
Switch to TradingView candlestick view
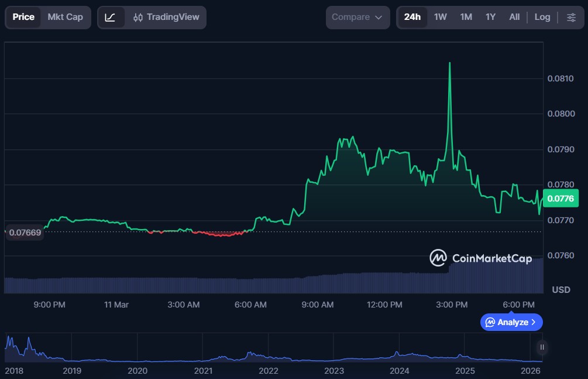166,17
